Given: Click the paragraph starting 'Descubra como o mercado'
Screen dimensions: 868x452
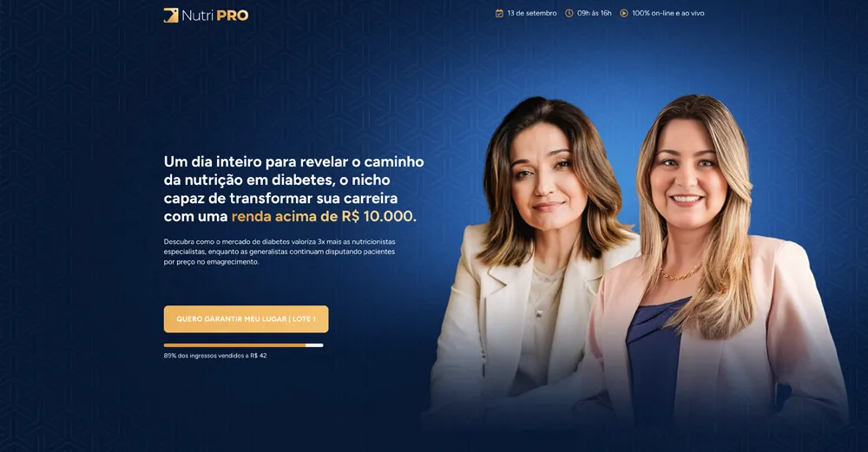Looking at the screenshot, I should click(x=279, y=252).
